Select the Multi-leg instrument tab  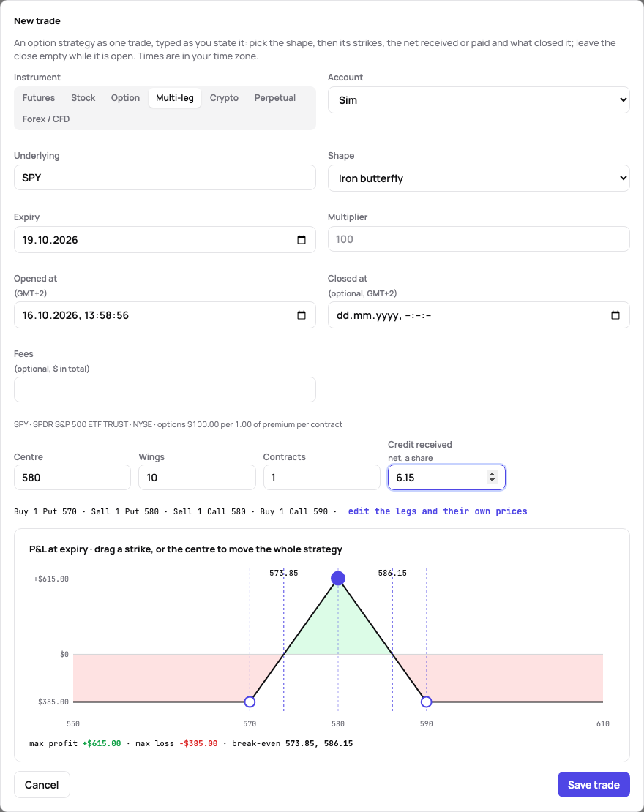(175, 98)
